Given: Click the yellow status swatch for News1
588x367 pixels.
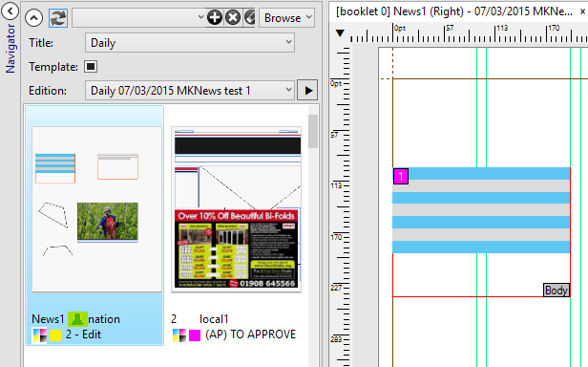Looking at the screenshot, I should pyautogui.click(x=55, y=335).
